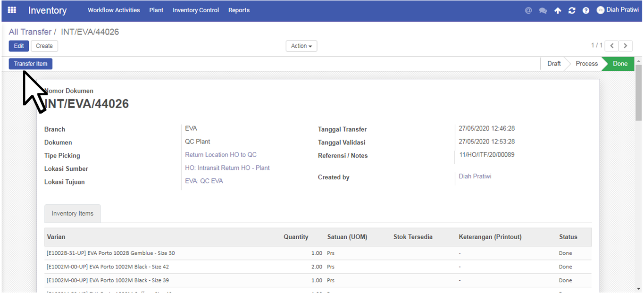
Task: Open the Inventory Control menu
Action: tap(196, 10)
